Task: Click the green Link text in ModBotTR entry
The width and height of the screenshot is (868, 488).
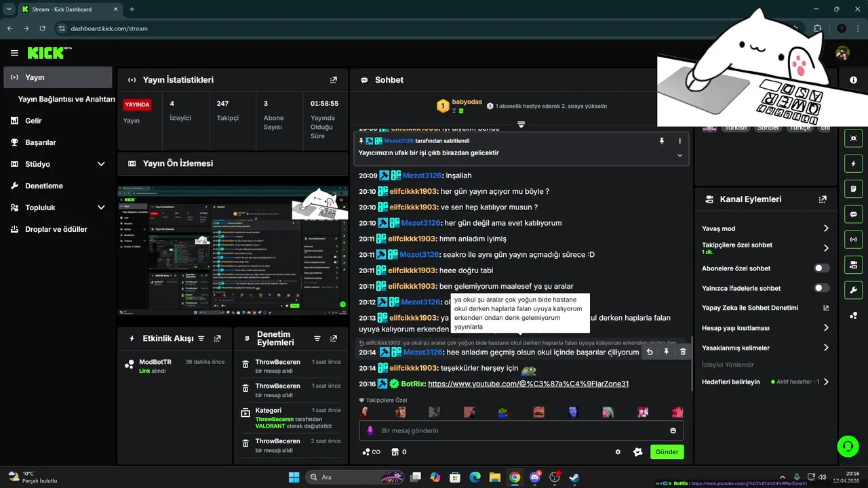Action: [x=144, y=371]
